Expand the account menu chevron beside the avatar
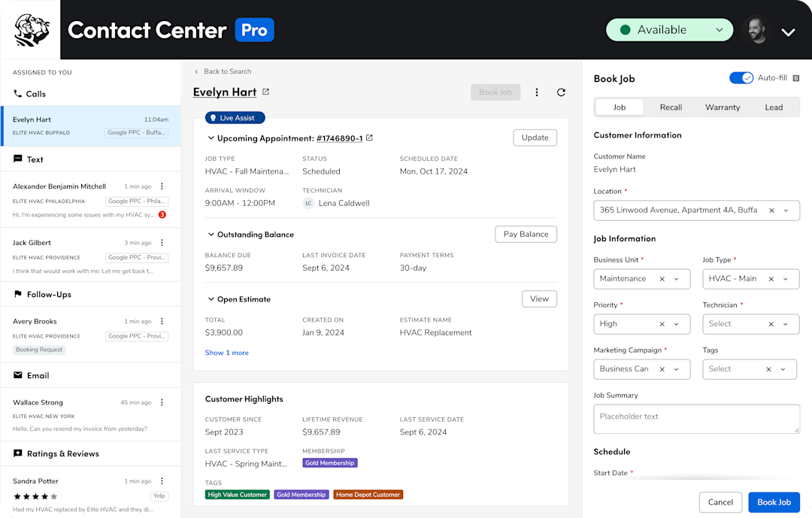This screenshot has width=812, height=518. (788, 32)
